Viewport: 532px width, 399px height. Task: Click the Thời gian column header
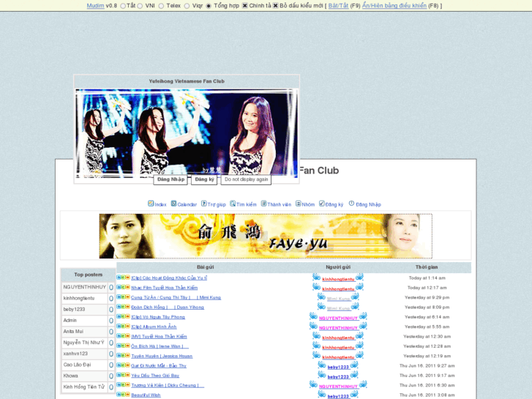[x=427, y=267]
